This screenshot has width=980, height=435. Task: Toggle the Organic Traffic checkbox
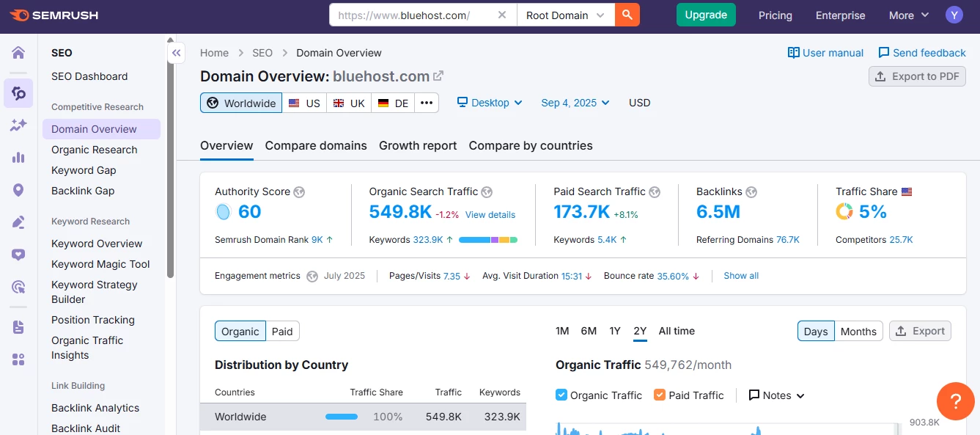561,395
